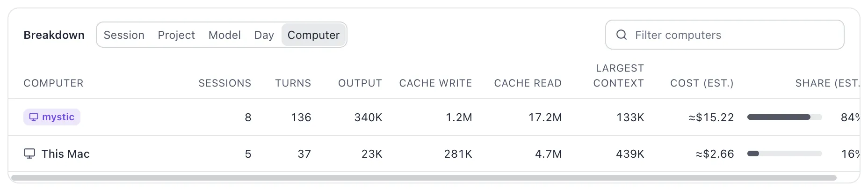Screen dimensions: 868x190
Task: Focus the Filter computers search field
Action: pyautogui.click(x=724, y=35)
